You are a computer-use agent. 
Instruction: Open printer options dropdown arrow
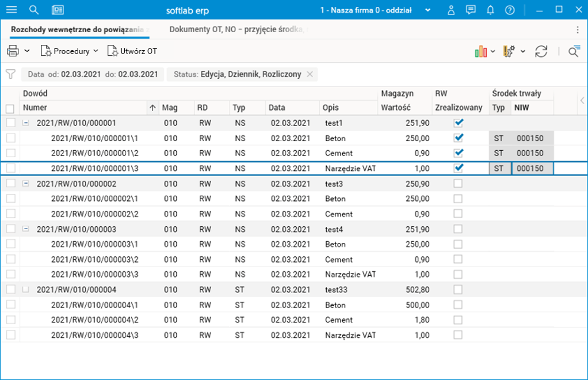point(27,51)
